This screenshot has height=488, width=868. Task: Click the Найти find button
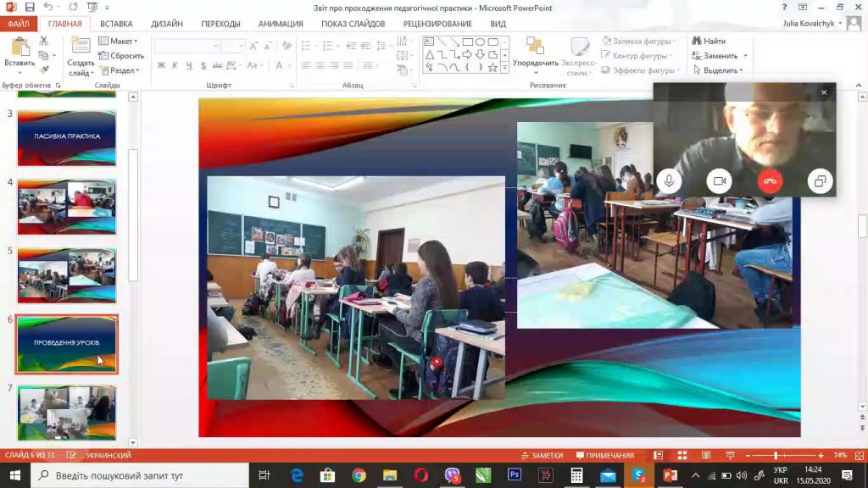pos(709,41)
